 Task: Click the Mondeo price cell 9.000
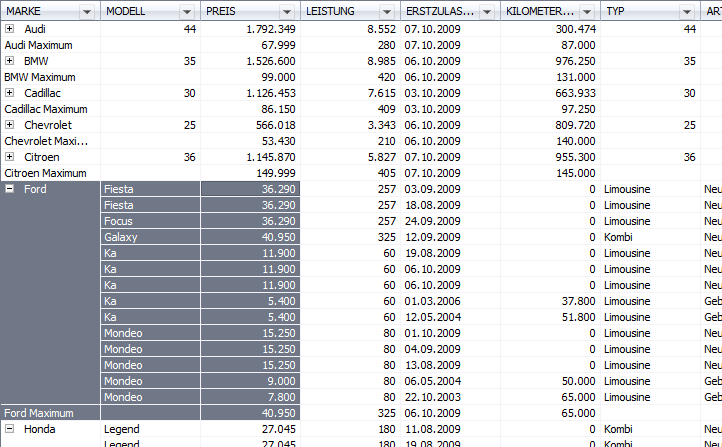[x=250, y=381]
